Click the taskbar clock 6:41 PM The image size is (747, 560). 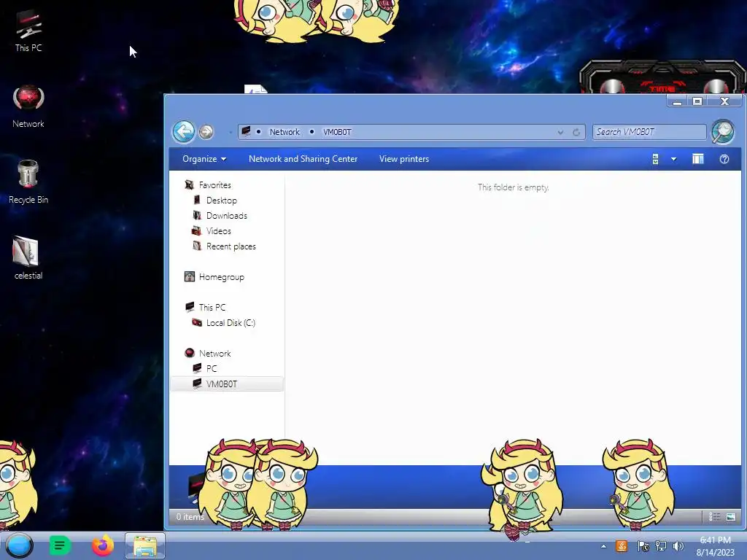click(x=715, y=546)
